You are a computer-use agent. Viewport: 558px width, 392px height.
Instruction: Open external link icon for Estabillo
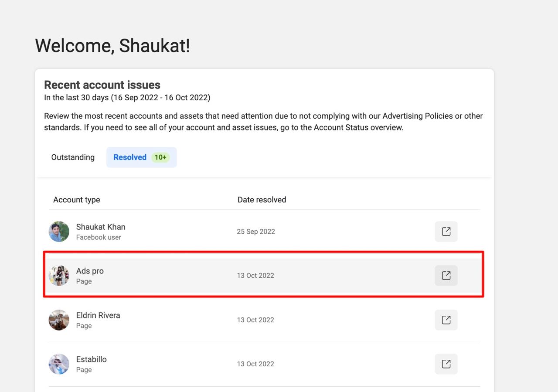tap(446, 364)
